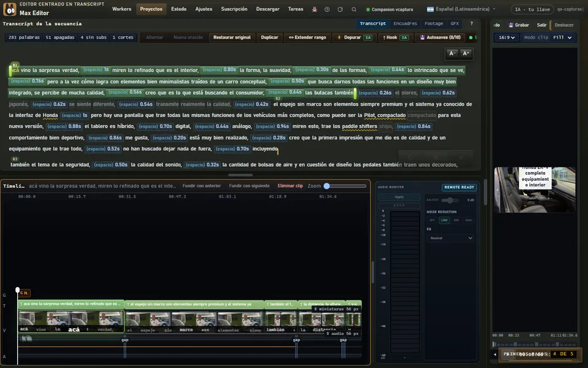This screenshot has height=368, width=588.
Task: Click the Companion vcaptura status indicator
Action: (390, 9)
